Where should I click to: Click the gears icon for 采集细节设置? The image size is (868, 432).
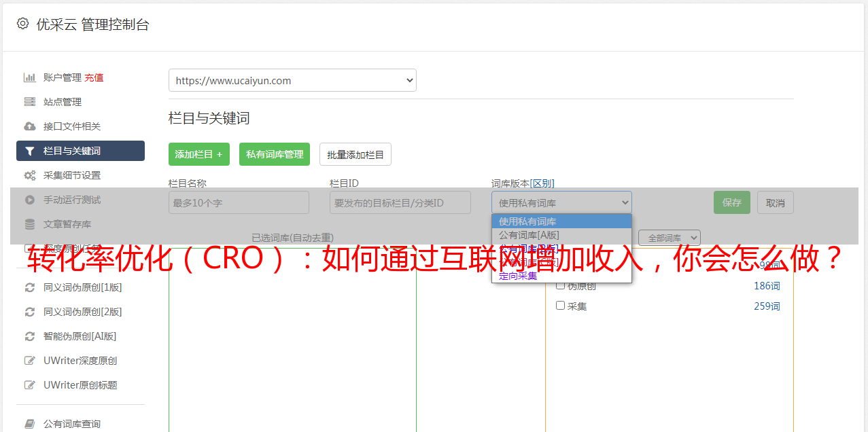point(29,175)
